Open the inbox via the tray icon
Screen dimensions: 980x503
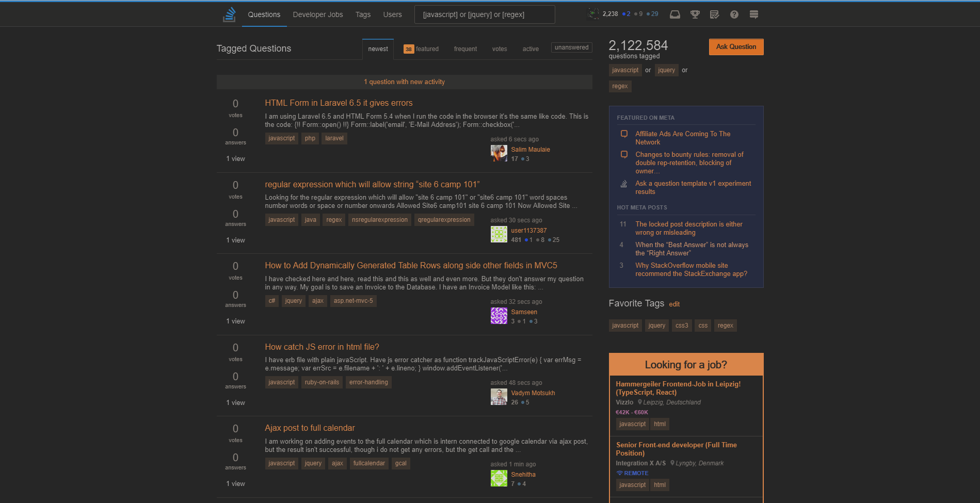click(x=674, y=14)
